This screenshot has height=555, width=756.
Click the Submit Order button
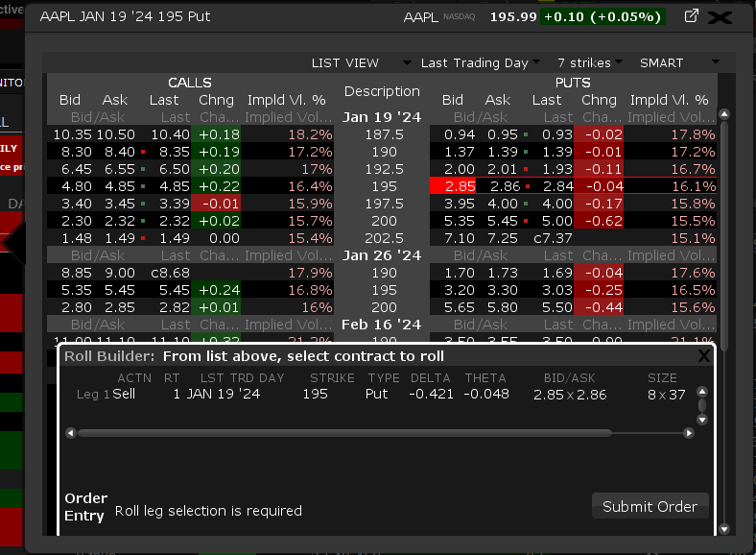click(x=650, y=506)
